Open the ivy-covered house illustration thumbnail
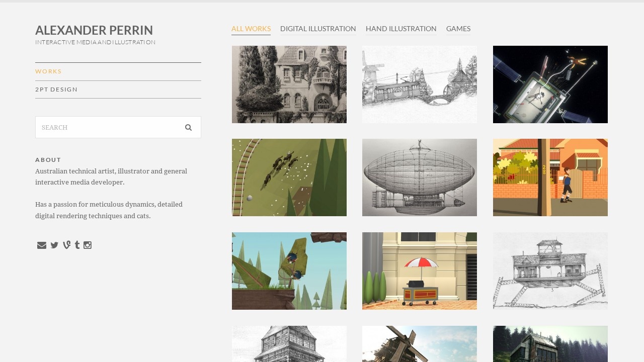Image resolution: width=644 pixels, height=362 pixels. pyautogui.click(x=289, y=84)
